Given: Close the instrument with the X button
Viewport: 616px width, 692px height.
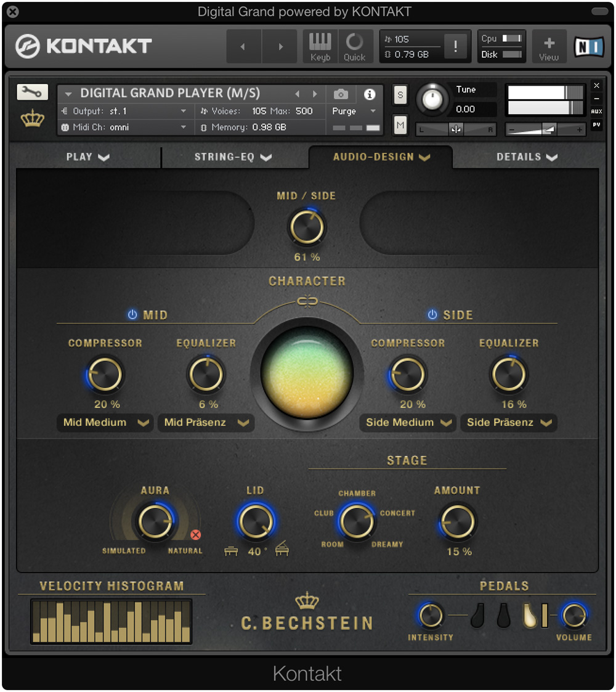Looking at the screenshot, I should point(596,86).
